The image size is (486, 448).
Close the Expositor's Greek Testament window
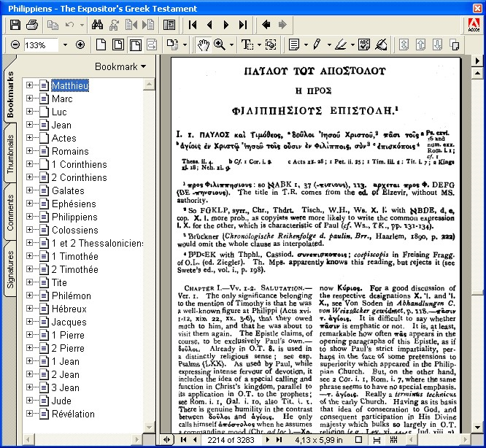tap(477, 8)
